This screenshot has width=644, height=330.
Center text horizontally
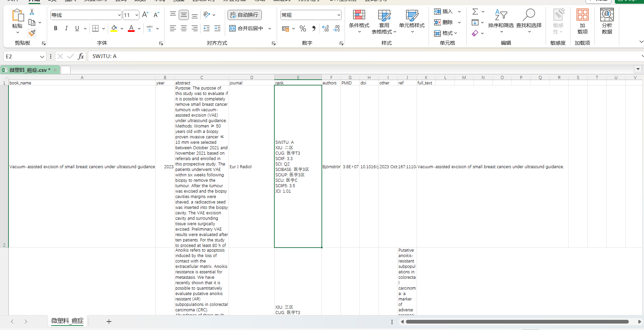[x=184, y=28]
